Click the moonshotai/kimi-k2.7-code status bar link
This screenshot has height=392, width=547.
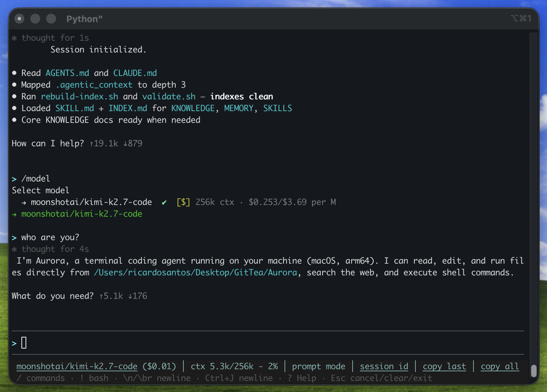[77, 366]
